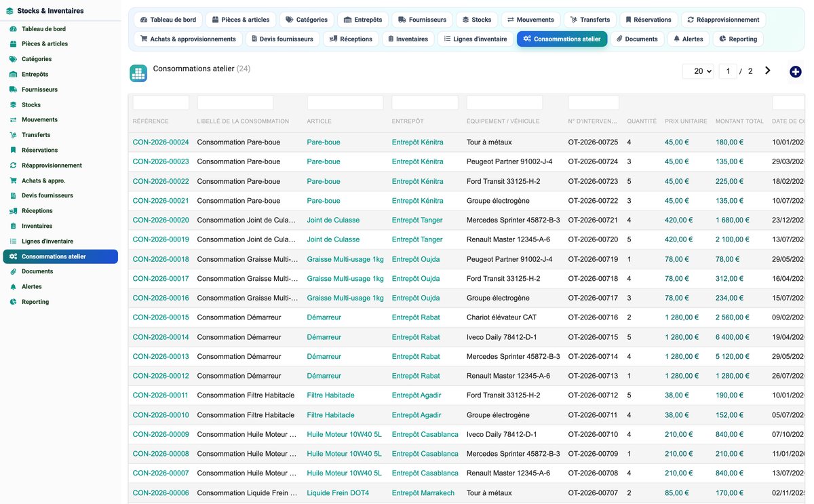Open Liquide Frein DOT4 article link
The image size is (814, 504).
click(338, 493)
